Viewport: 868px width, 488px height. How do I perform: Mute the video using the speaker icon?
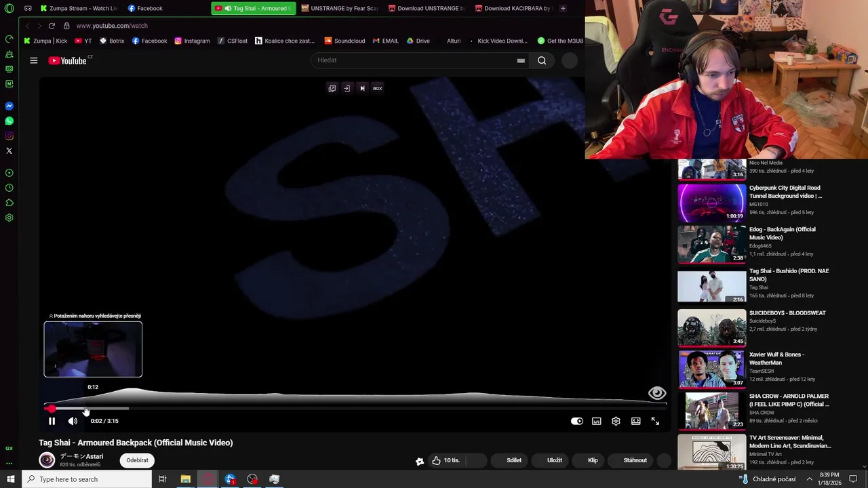tap(73, 421)
